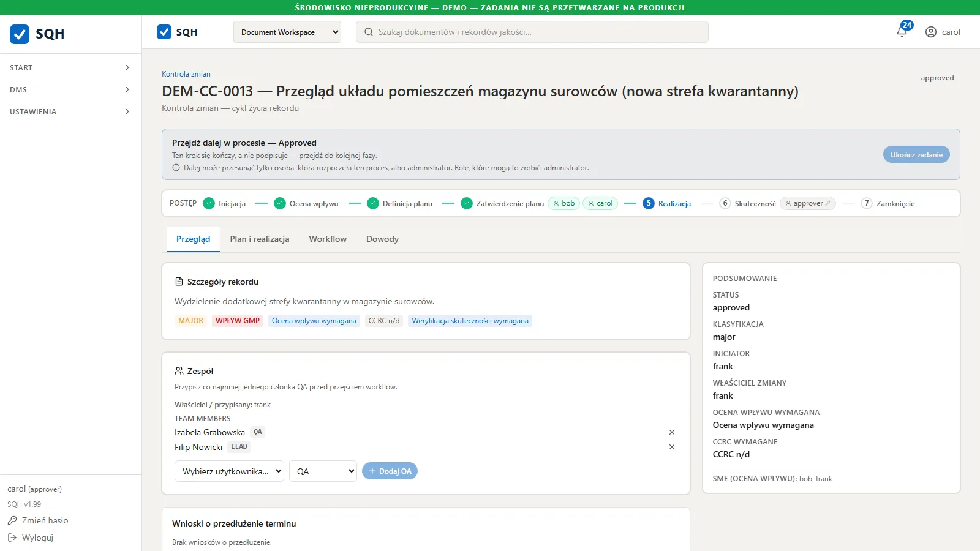Expand the DMS sidebar section
980x551 pixels.
(x=70, y=89)
